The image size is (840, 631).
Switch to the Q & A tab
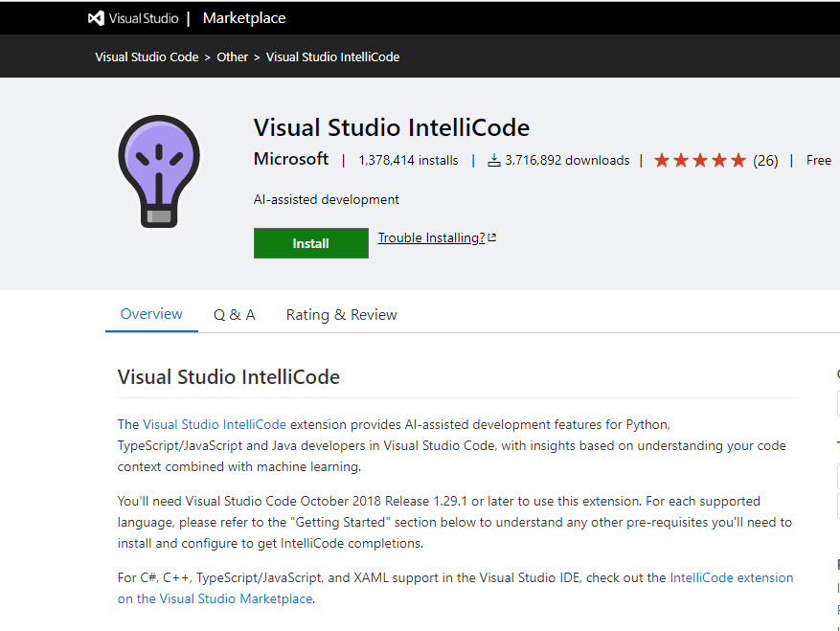(x=234, y=315)
